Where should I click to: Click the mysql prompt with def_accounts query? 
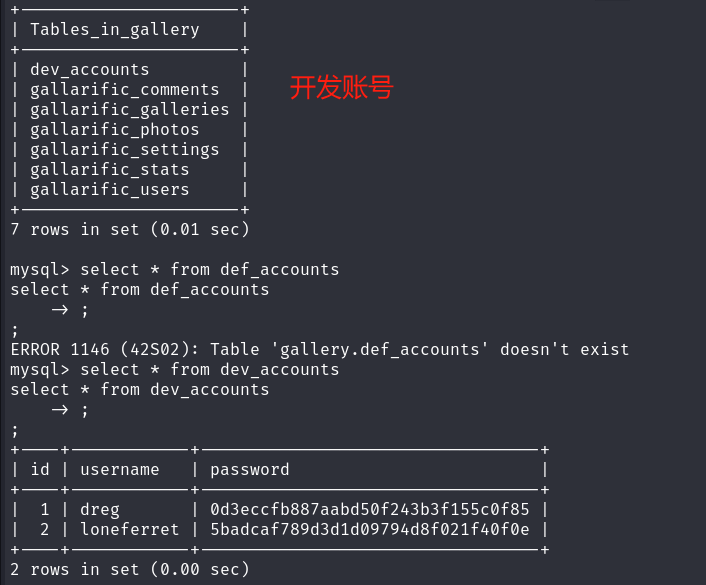175,270
